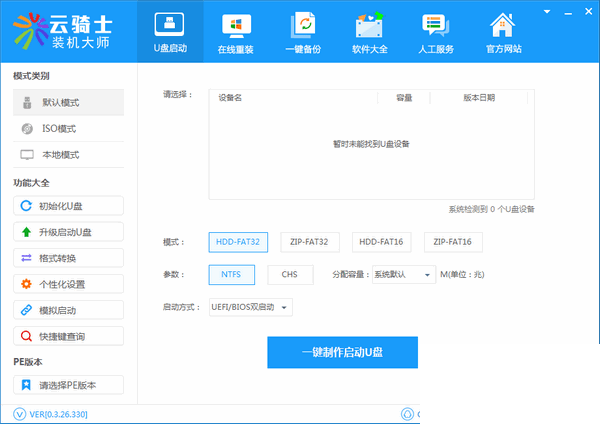Toggle the CHS parameter
Screen dimensions: 600x424
pyautogui.click(x=290, y=275)
